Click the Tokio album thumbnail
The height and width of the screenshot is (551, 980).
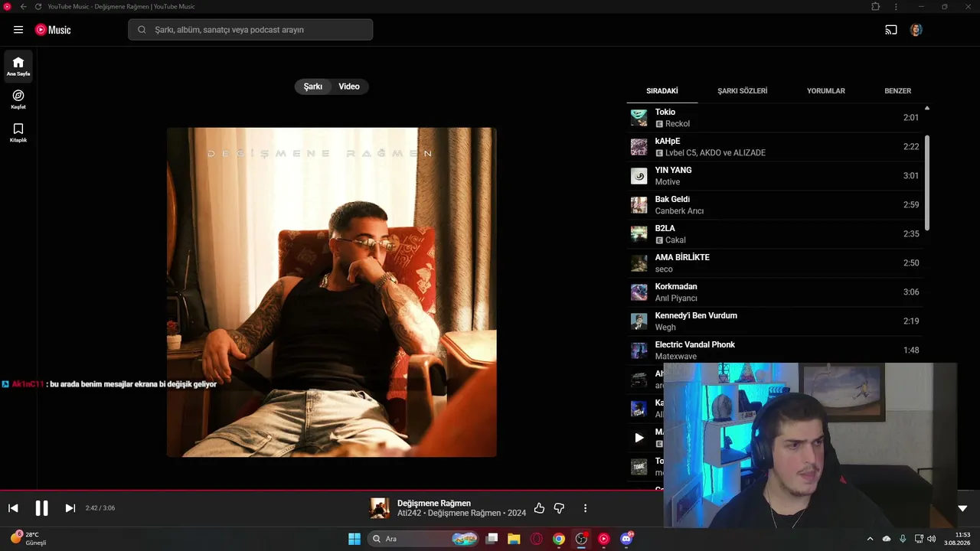click(639, 118)
